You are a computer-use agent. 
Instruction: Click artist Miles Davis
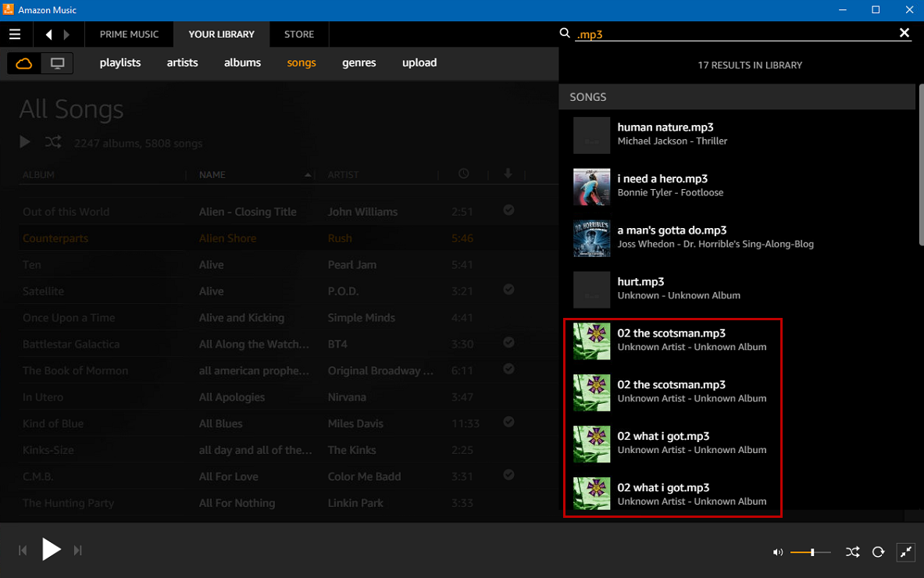coord(355,423)
